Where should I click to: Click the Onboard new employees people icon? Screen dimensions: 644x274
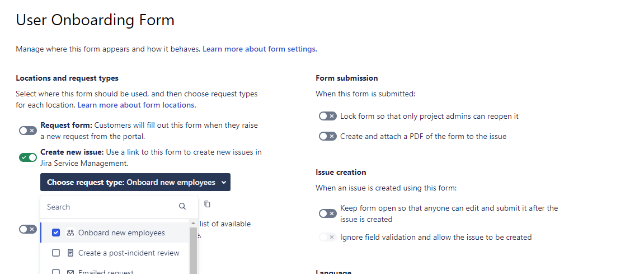coord(70,233)
